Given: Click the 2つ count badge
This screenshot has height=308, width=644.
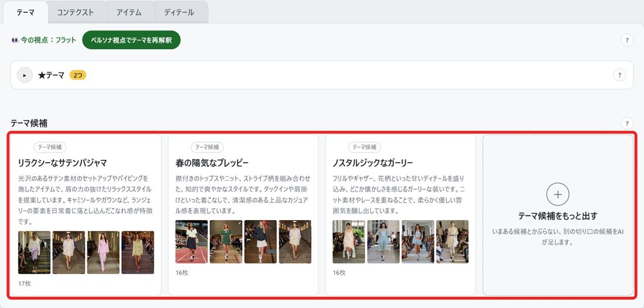Looking at the screenshot, I should 78,75.
